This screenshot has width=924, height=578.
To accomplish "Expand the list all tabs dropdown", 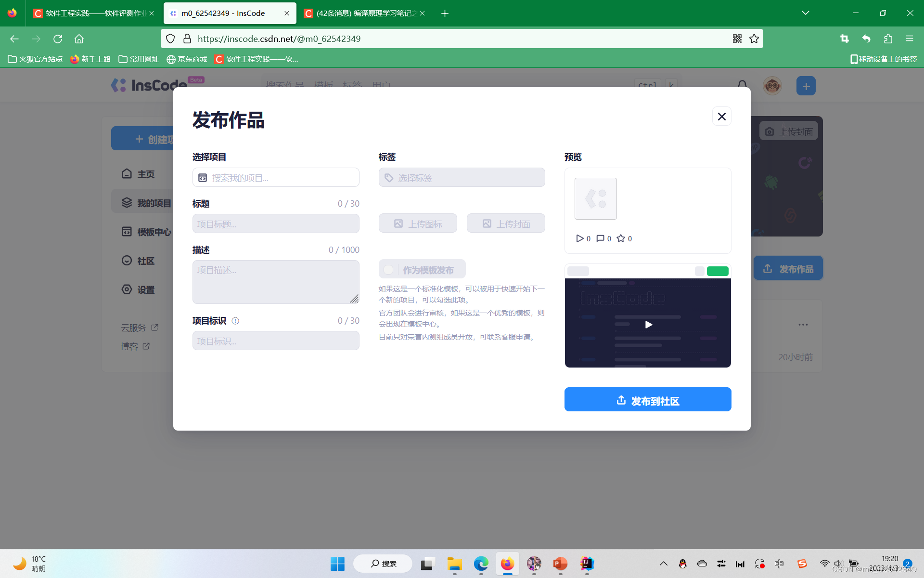I will [x=805, y=13].
